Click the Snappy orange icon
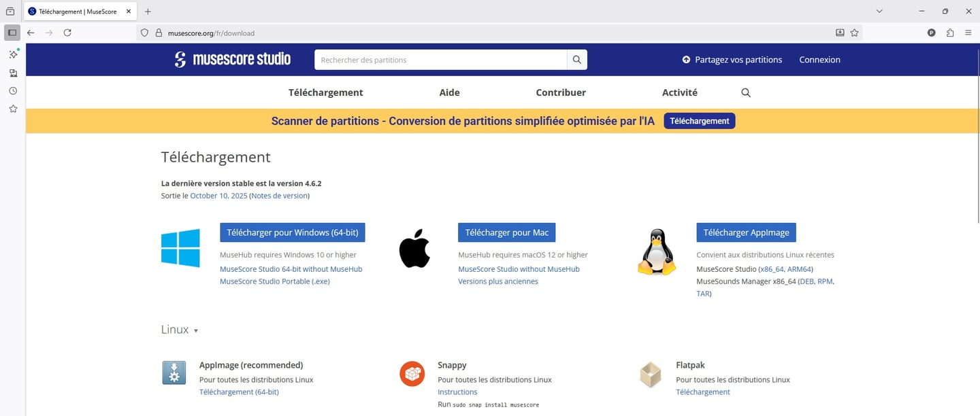Viewport: 980px width, 416px height. click(x=412, y=373)
